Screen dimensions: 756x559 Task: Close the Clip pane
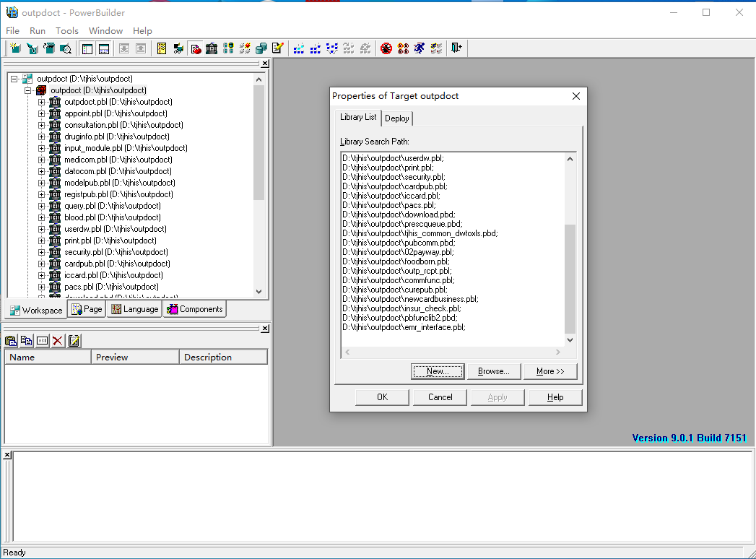point(265,329)
